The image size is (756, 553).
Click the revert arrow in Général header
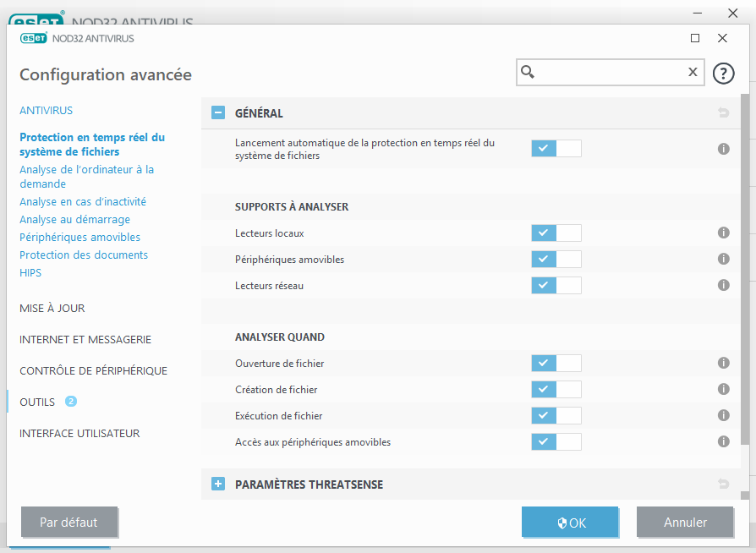click(x=723, y=112)
